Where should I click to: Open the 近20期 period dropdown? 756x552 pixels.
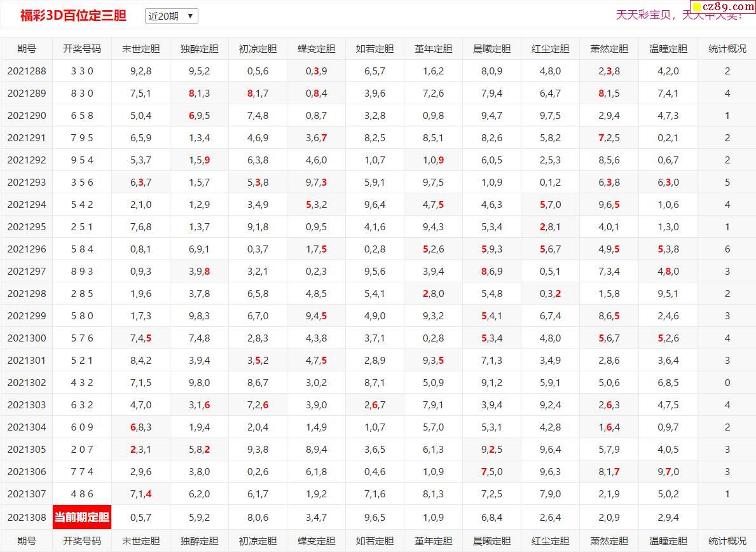click(x=172, y=16)
